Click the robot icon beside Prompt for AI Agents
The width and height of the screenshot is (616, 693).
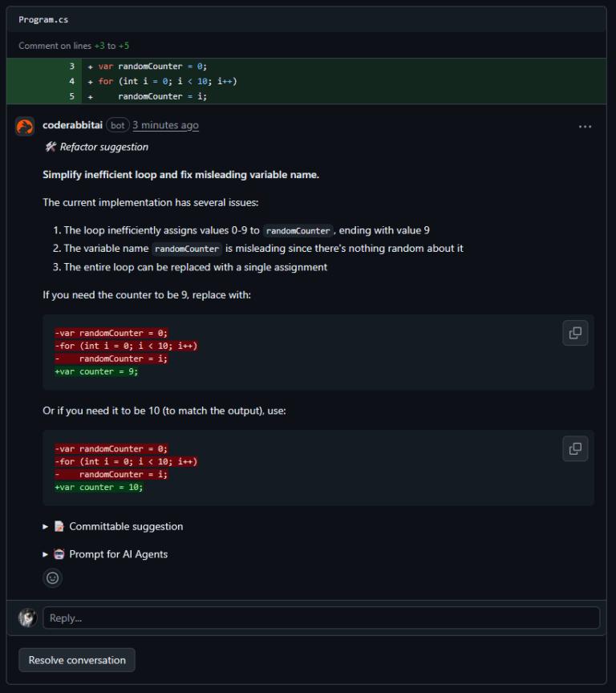point(59,553)
